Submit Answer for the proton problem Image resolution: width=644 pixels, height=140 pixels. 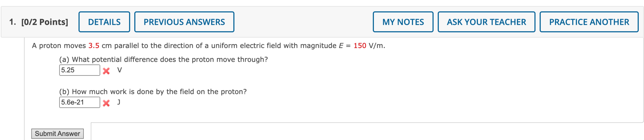coord(58,133)
